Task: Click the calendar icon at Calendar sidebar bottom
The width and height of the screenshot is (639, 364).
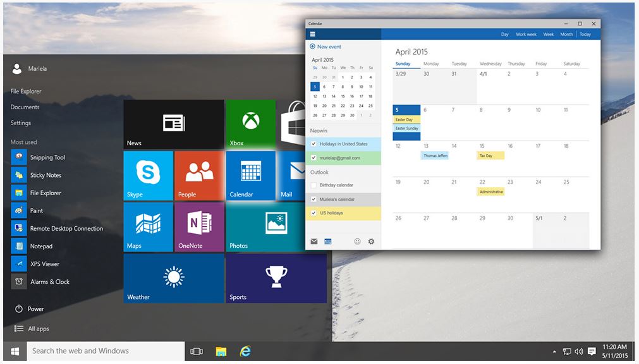Action: [x=327, y=241]
